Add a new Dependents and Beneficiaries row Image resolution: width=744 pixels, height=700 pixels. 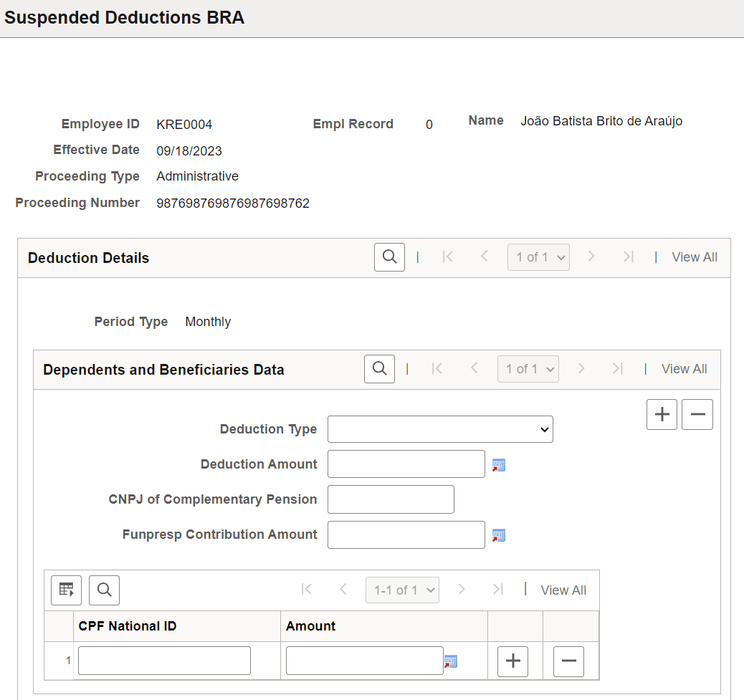click(662, 414)
